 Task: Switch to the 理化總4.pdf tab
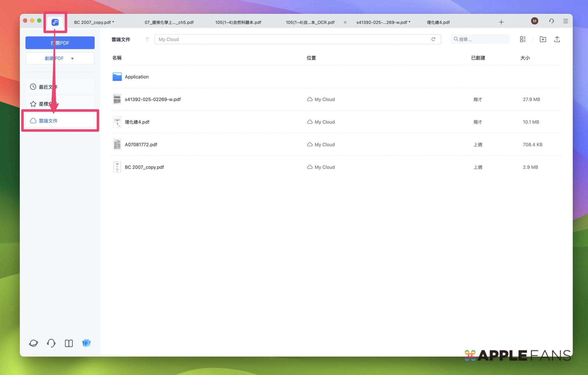click(438, 22)
